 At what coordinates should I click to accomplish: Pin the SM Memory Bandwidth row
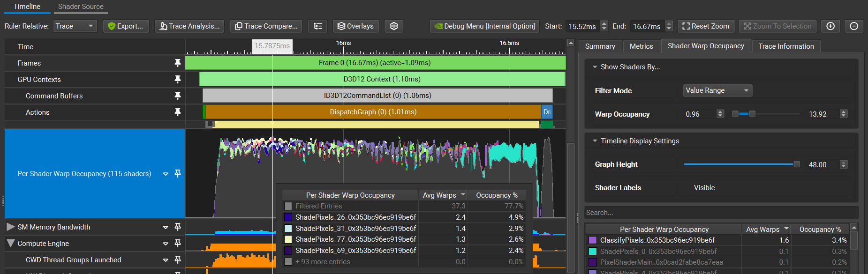coord(177,227)
